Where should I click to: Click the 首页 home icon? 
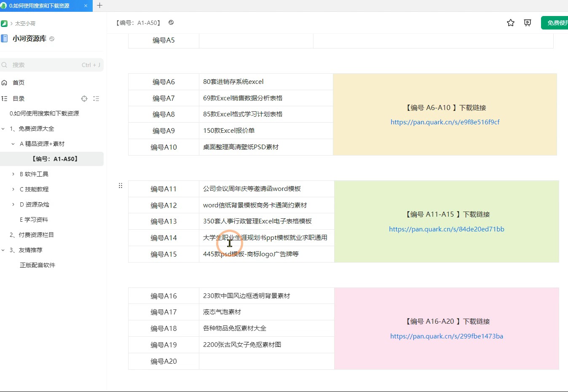[x=4, y=83]
